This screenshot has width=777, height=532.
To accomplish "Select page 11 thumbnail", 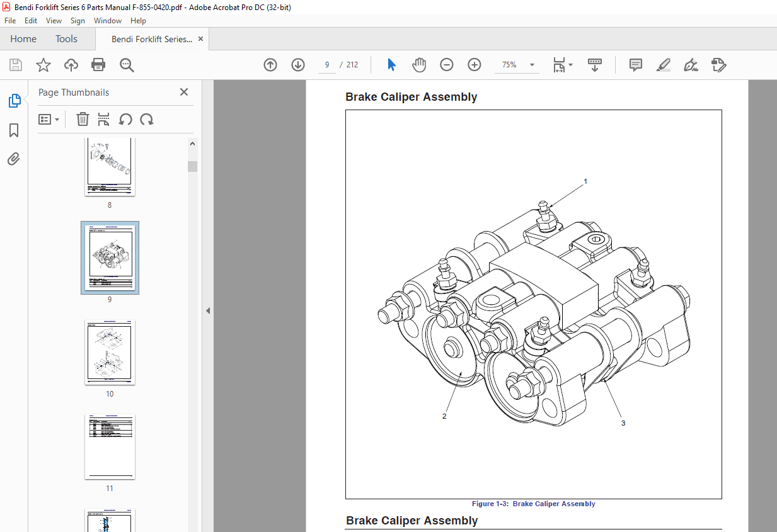I will coord(110,447).
